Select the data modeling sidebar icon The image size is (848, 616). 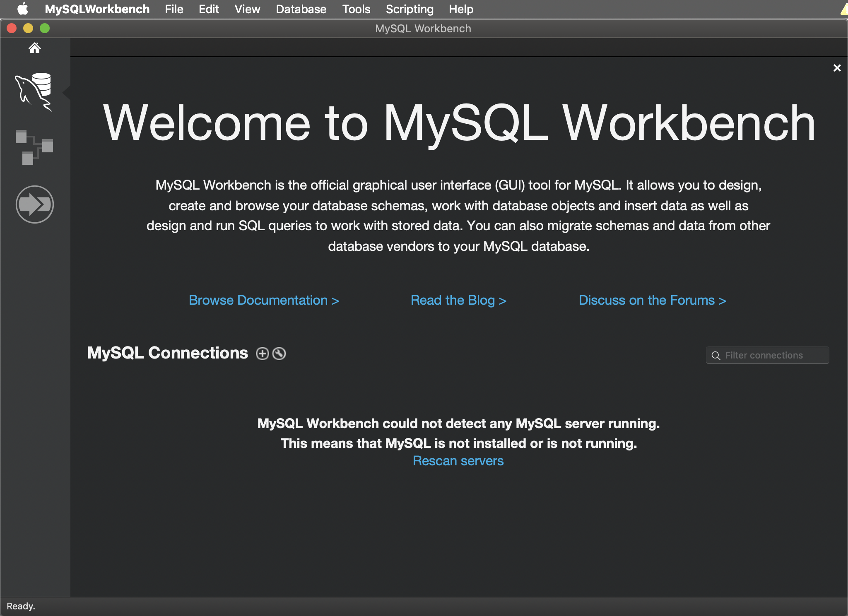pyautogui.click(x=35, y=148)
